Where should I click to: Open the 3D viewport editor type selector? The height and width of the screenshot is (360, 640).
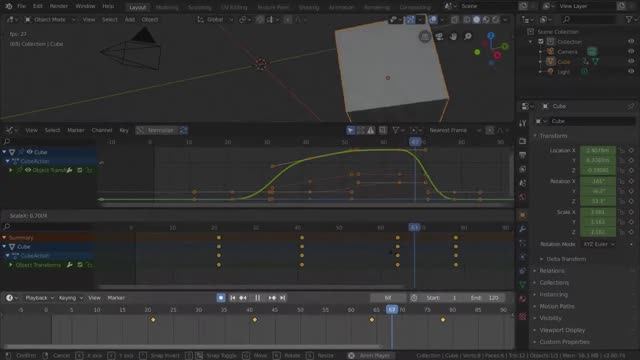coord(12,19)
